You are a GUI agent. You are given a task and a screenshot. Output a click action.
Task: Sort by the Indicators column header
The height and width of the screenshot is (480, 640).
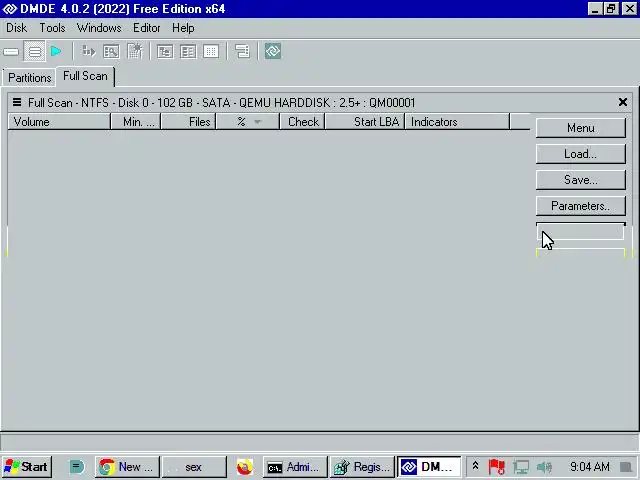[457, 122]
